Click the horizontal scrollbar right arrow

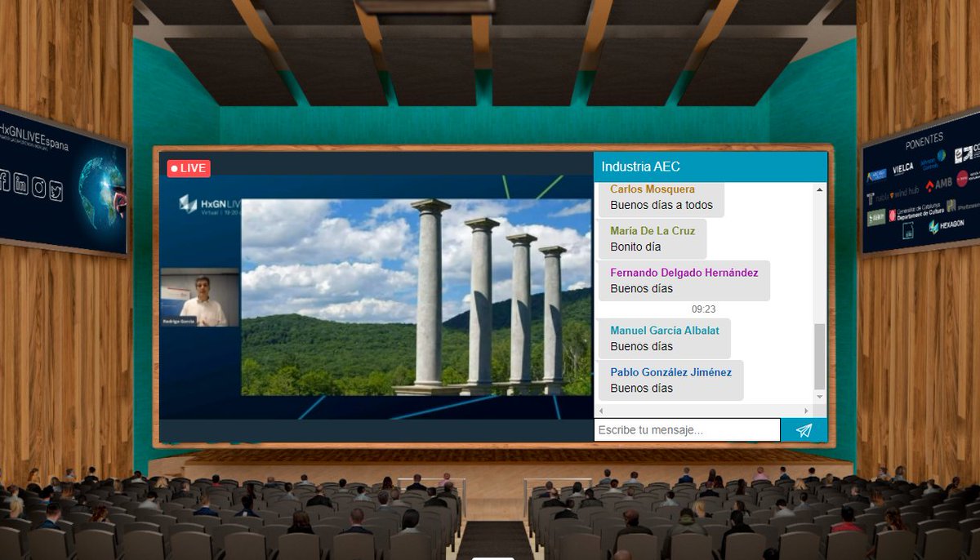click(806, 411)
